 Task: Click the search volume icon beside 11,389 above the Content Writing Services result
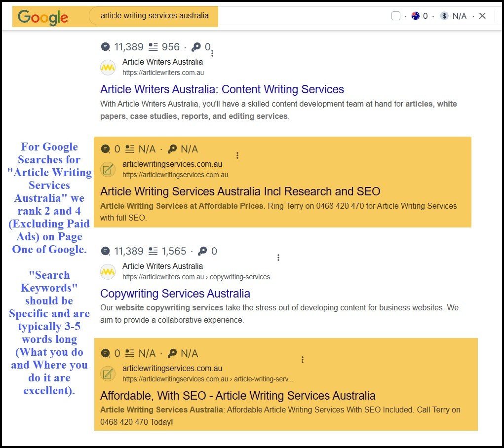pos(106,47)
